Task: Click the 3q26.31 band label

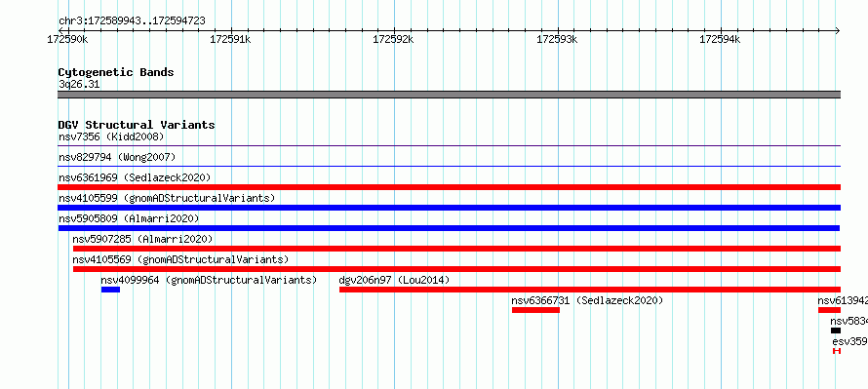Action: tap(79, 85)
